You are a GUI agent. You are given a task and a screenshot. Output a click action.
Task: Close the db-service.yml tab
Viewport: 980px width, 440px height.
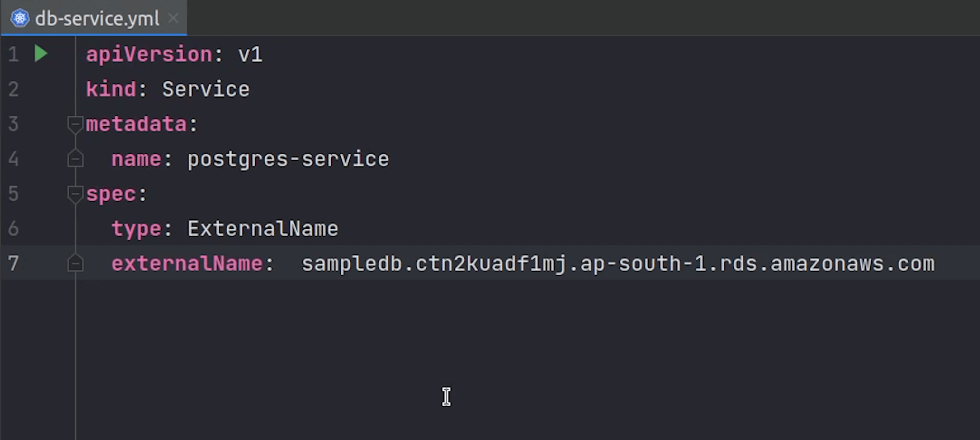tap(173, 18)
